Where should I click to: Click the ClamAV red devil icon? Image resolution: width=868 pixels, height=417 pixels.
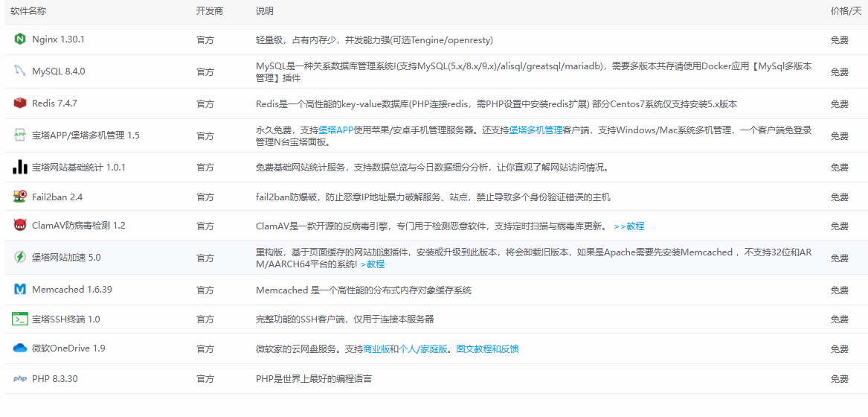click(x=20, y=226)
